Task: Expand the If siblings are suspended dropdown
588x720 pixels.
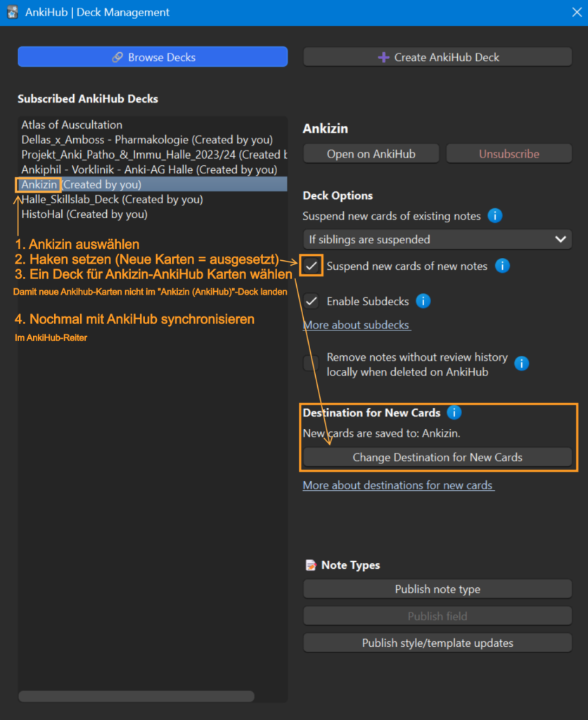Action: [x=437, y=239]
